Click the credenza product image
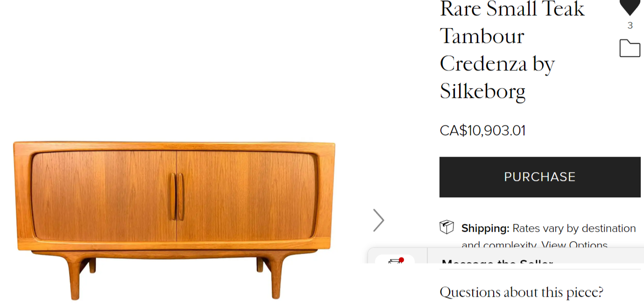Viewport: 644px width, 306px height. pos(175,219)
